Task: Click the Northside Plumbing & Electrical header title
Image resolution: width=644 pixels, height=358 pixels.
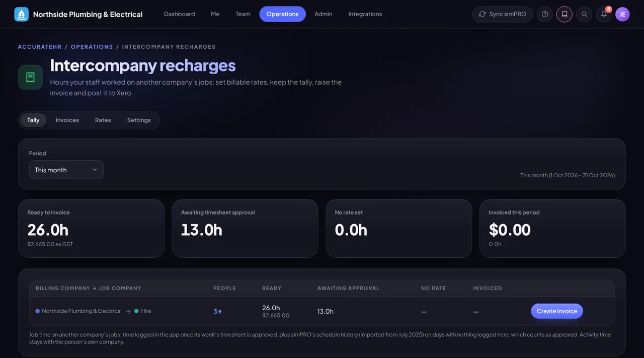Action: [x=88, y=14]
